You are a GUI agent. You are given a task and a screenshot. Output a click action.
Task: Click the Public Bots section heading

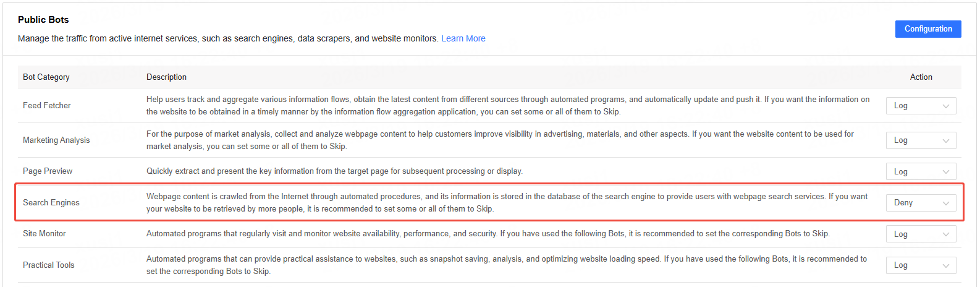click(x=43, y=20)
